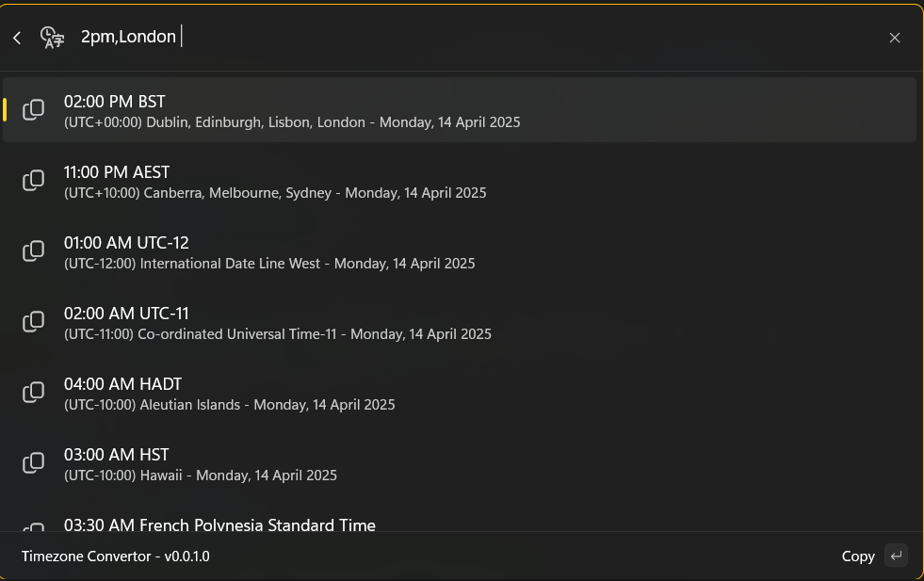The image size is (924, 581).
Task: Click the Timezone Convertor version label
Action: (x=116, y=557)
